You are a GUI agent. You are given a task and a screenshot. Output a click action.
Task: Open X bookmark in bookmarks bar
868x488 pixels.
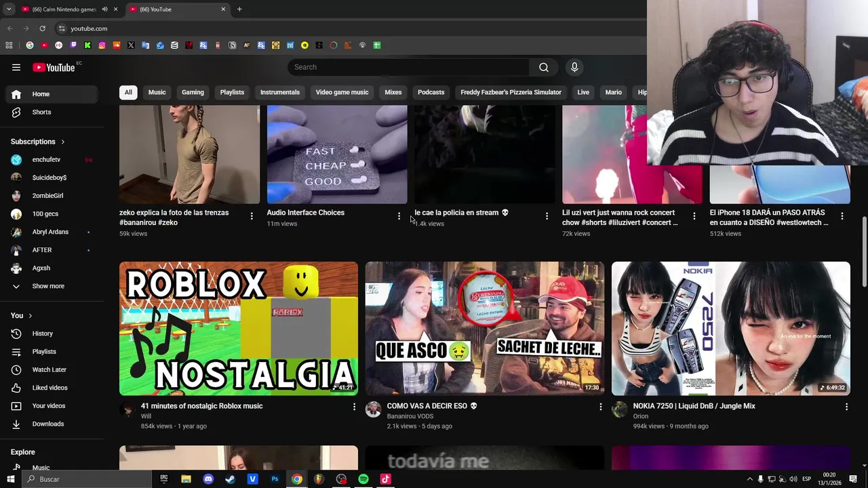pos(131,45)
